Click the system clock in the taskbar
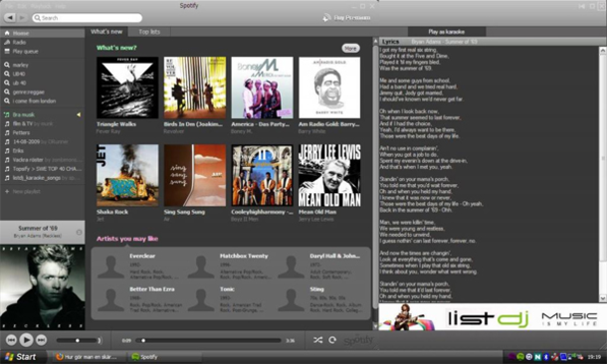This screenshot has height=364, width=607. pos(594,357)
